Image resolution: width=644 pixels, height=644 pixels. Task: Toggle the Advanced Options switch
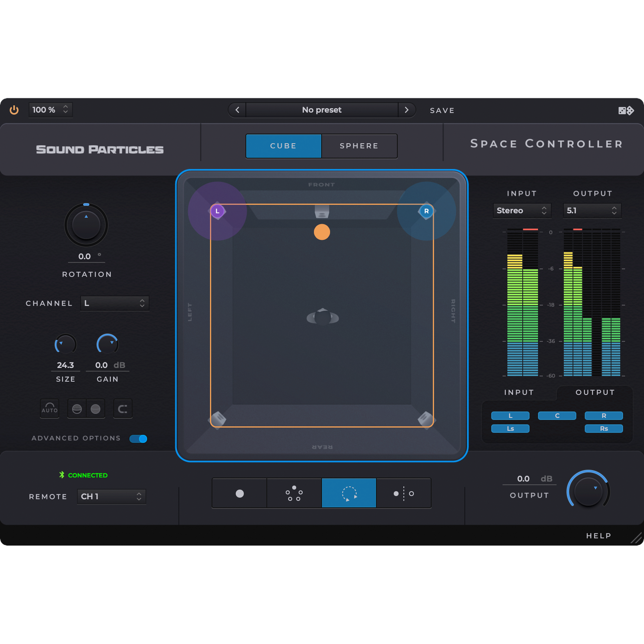click(x=138, y=439)
